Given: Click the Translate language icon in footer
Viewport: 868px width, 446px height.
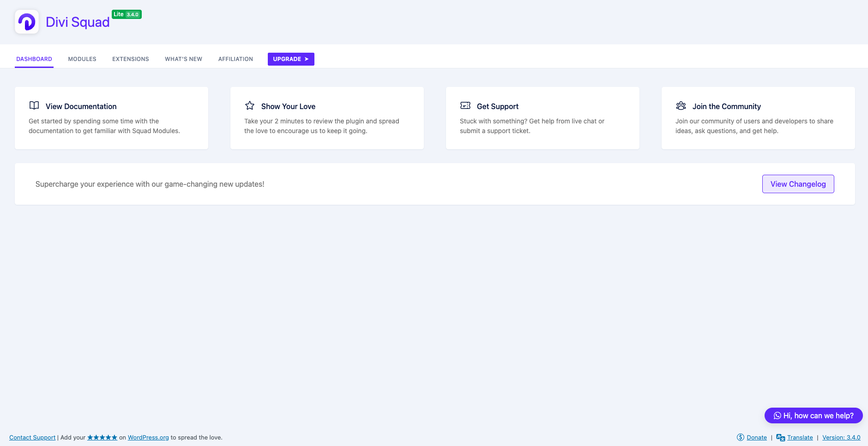Looking at the screenshot, I should (x=781, y=437).
